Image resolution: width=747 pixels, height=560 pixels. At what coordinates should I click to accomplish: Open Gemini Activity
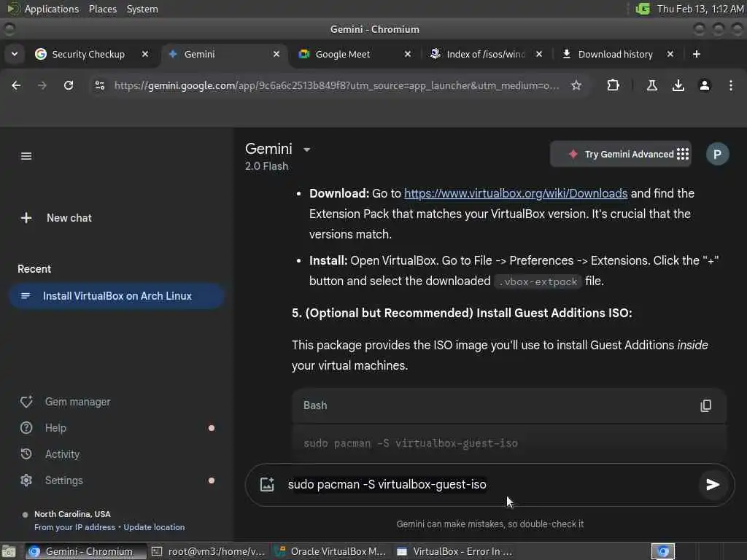pyautogui.click(x=50, y=454)
